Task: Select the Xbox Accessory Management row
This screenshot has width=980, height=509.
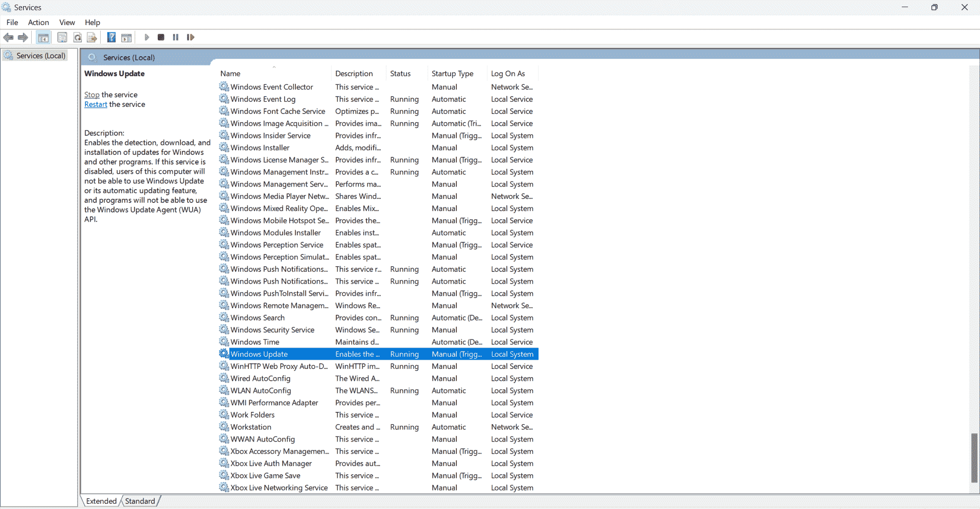Action: (378, 451)
